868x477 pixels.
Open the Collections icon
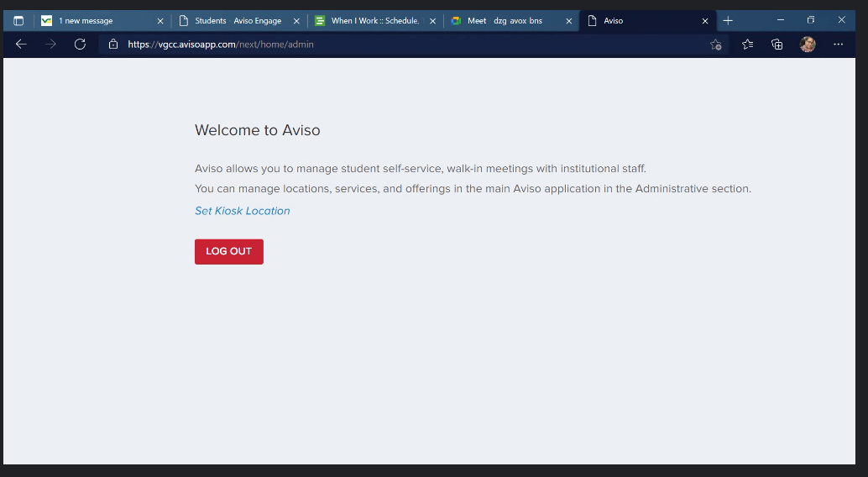777,45
